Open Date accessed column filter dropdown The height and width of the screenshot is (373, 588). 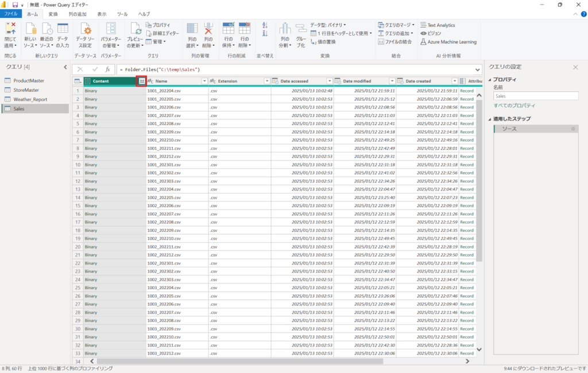point(329,81)
